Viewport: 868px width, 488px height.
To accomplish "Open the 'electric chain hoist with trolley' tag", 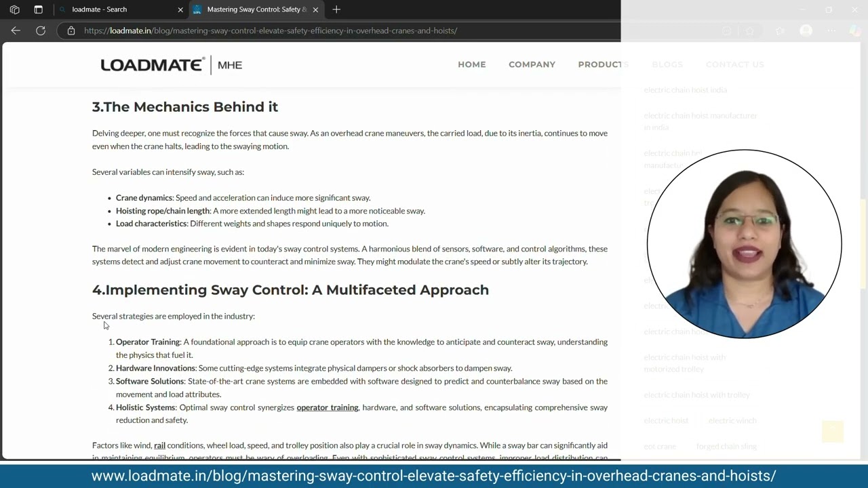I will point(696,395).
